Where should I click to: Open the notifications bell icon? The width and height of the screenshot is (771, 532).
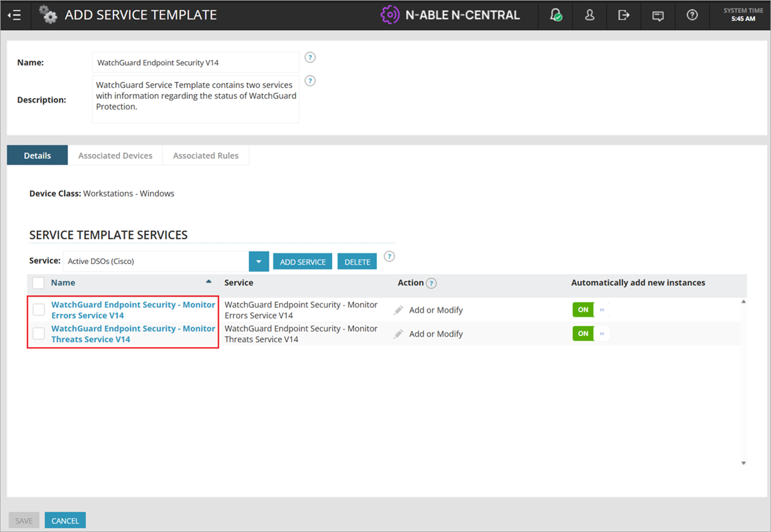point(555,15)
